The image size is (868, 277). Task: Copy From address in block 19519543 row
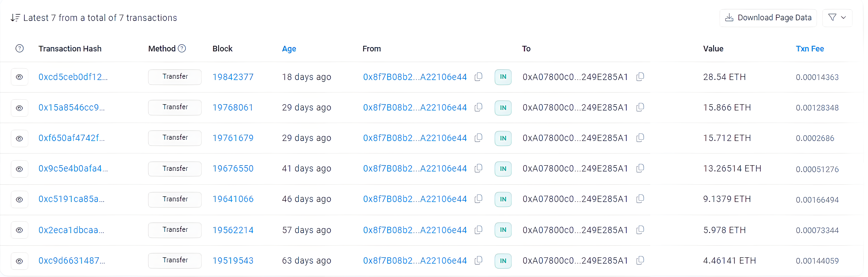pyautogui.click(x=478, y=260)
